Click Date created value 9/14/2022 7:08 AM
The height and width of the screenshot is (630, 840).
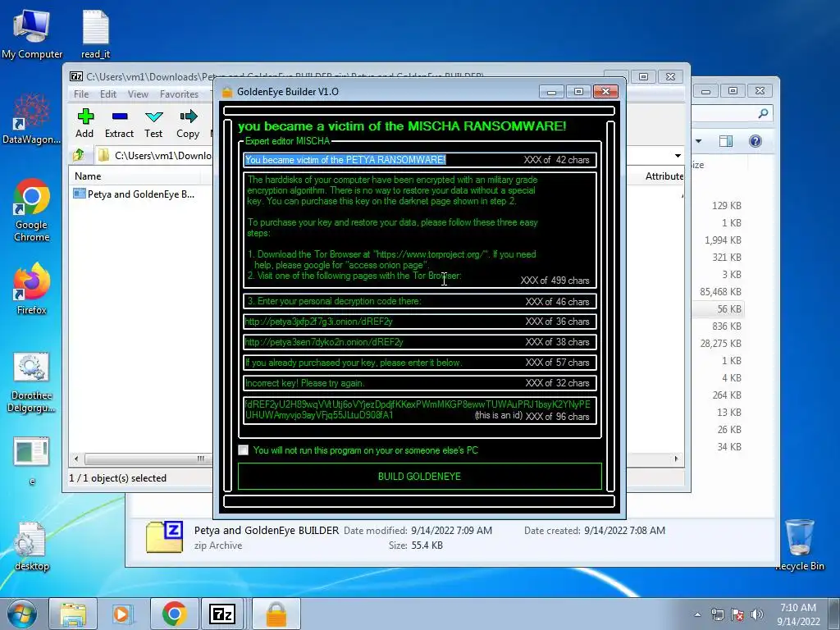tap(624, 531)
